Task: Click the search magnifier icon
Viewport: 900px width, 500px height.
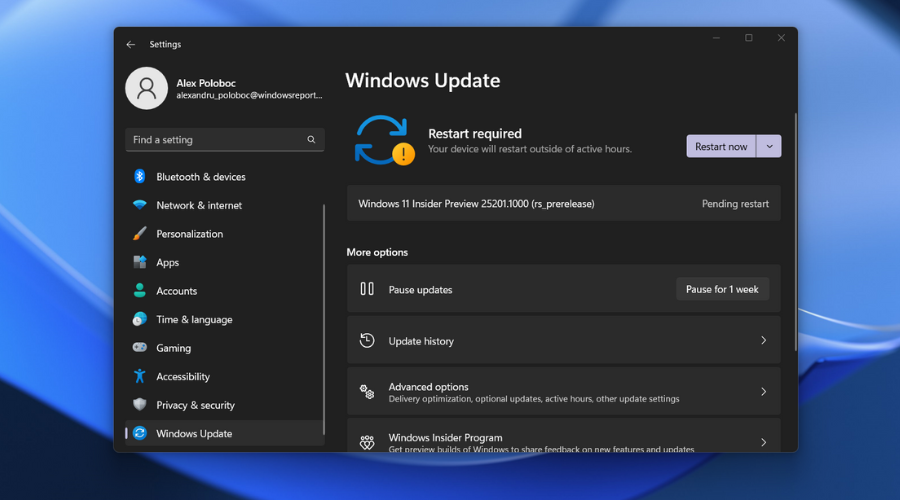Action: pyautogui.click(x=311, y=139)
